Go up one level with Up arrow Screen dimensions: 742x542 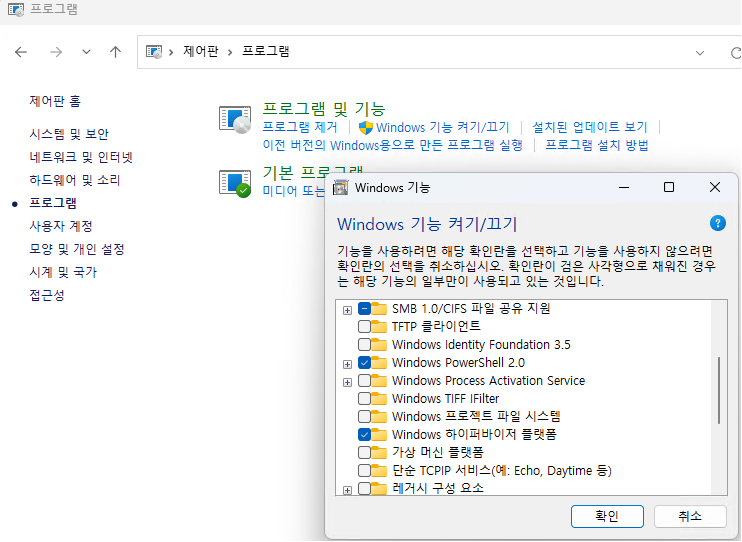(x=115, y=52)
